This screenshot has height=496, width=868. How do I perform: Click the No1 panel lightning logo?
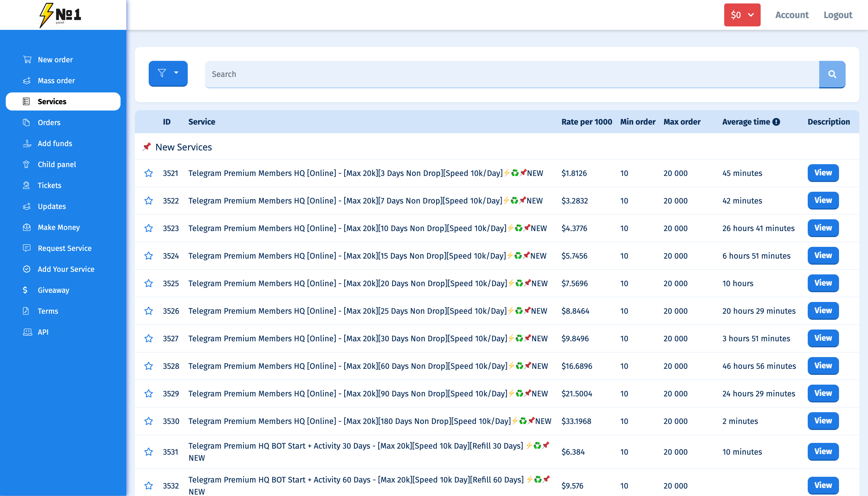point(61,15)
